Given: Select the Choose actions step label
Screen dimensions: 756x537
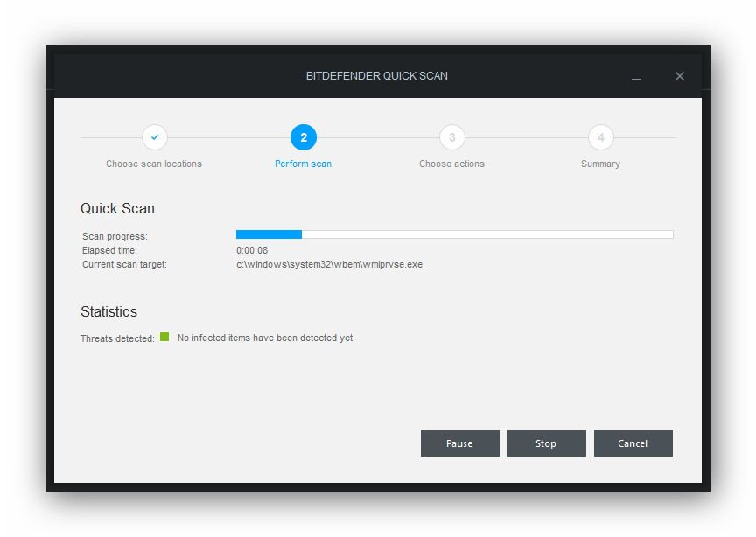Looking at the screenshot, I should [451, 164].
